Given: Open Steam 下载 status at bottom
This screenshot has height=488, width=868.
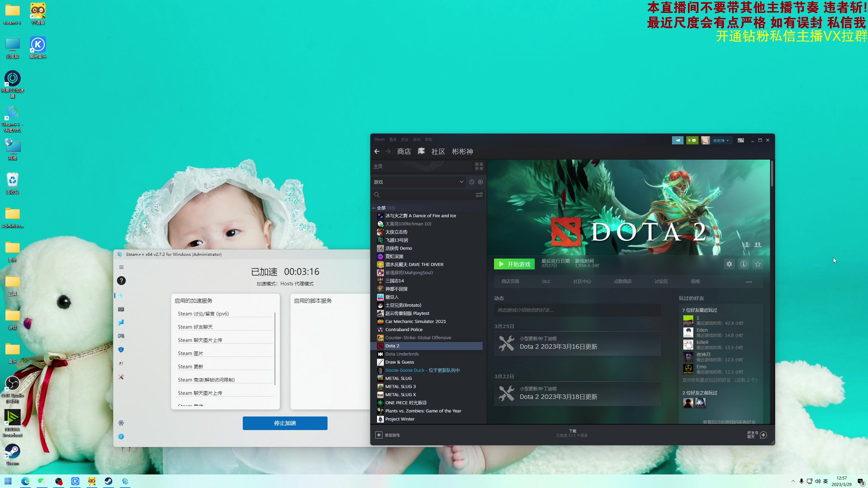Looking at the screenshot, I should [572, 433].
